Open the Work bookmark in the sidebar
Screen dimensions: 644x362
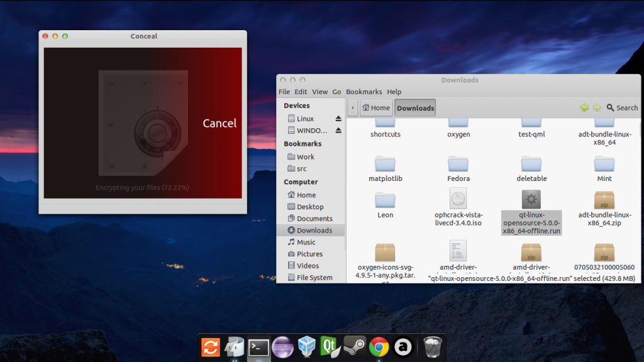(x=306, y=156)
